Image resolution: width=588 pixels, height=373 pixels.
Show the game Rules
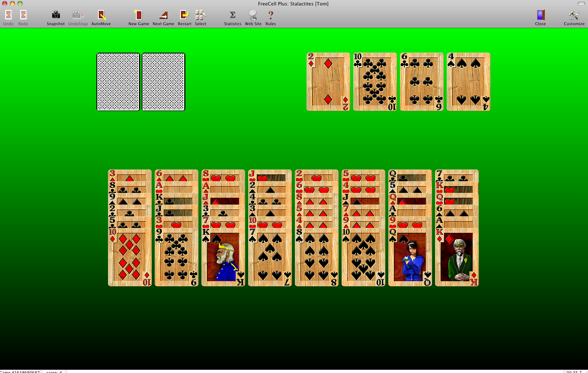(x=270, y=15)
